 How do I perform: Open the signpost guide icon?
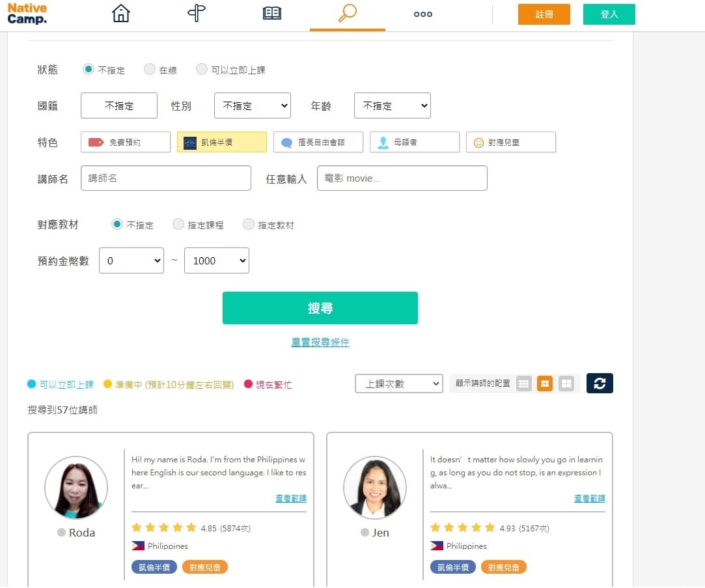pyautogui.click(x=197, y=14)
